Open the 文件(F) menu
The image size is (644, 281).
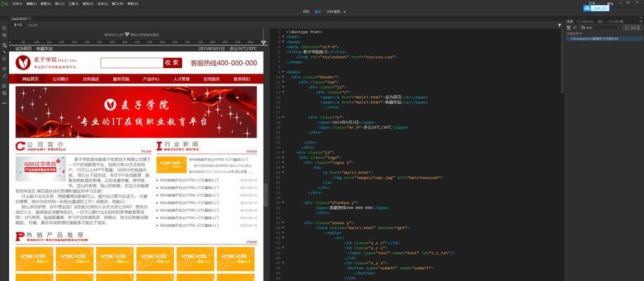(18, 4)
